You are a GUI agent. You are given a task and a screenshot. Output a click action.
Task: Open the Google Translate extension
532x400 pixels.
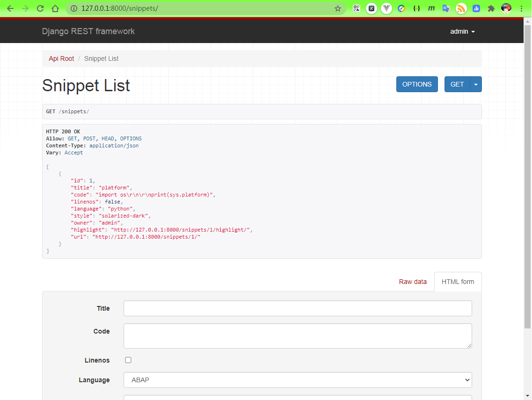click(x=446, y=8)
